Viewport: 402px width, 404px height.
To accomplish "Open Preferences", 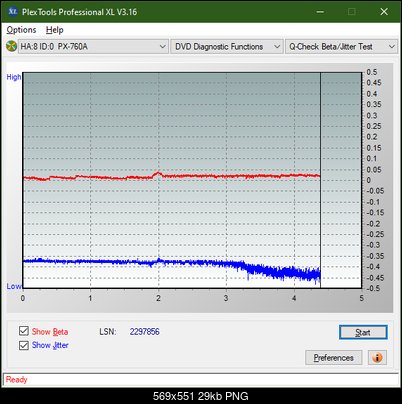I will coord(333,358).
